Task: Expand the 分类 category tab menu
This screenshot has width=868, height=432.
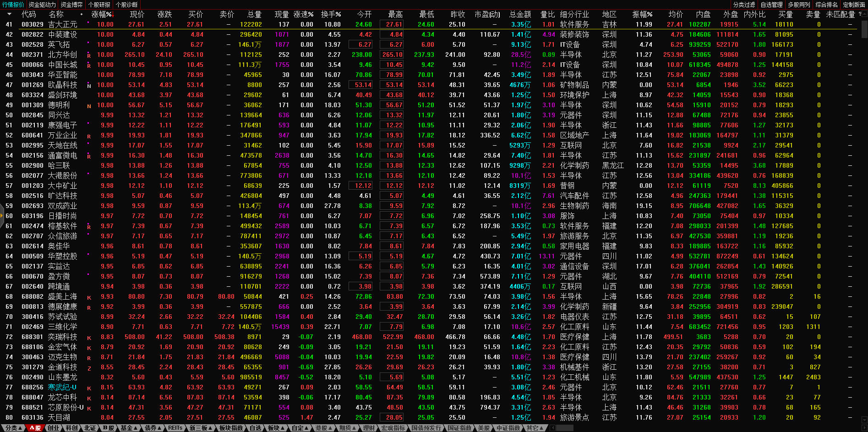Action: (14, 428)
